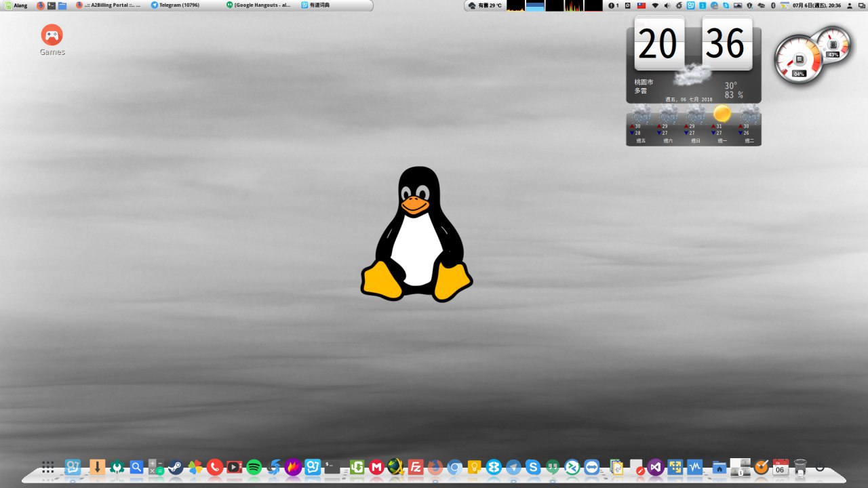Launch the Calculator from the dock
Image resolution: width=868 pixels, height=488 pixels.
[x=156, y=466]
